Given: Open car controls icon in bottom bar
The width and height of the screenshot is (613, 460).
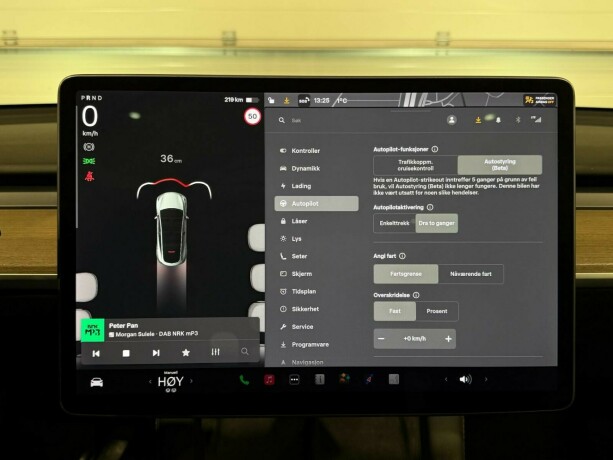Looking at the screenshot, I should pyautogui.click(x=97, y=382).
